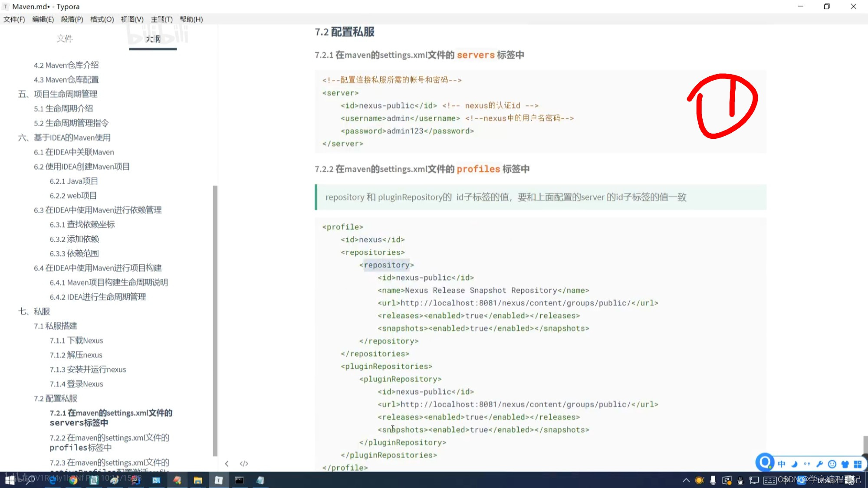Image resolution: width=868 pixels, height=488 pixels.
Task: Click the microphone tray icon
Action: 713,480
